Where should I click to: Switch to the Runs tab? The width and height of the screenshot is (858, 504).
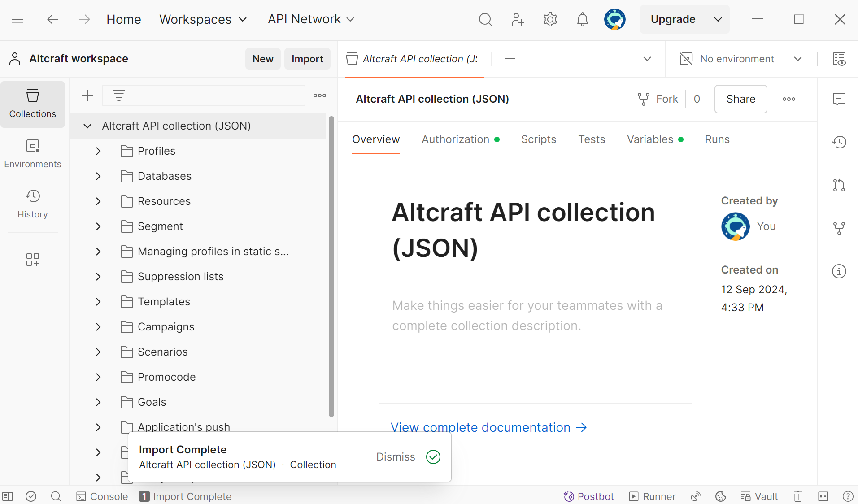point(717,139)
